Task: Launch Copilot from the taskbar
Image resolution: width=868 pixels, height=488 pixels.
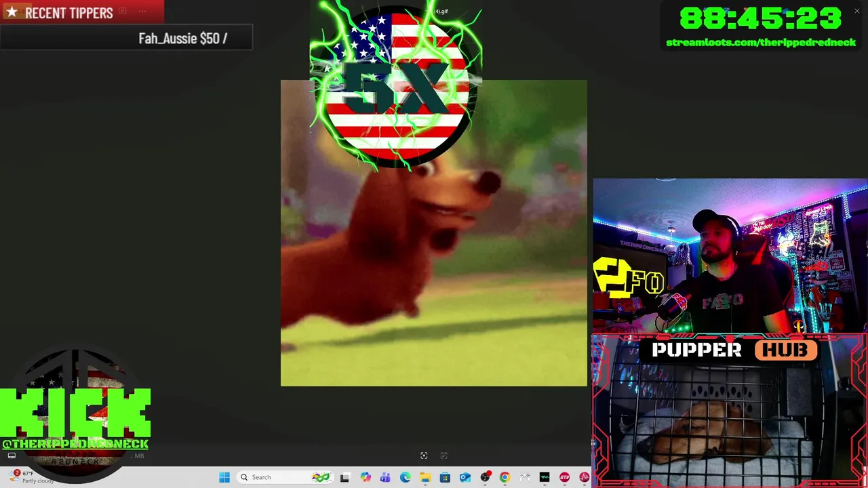Action: coord(366,477)
